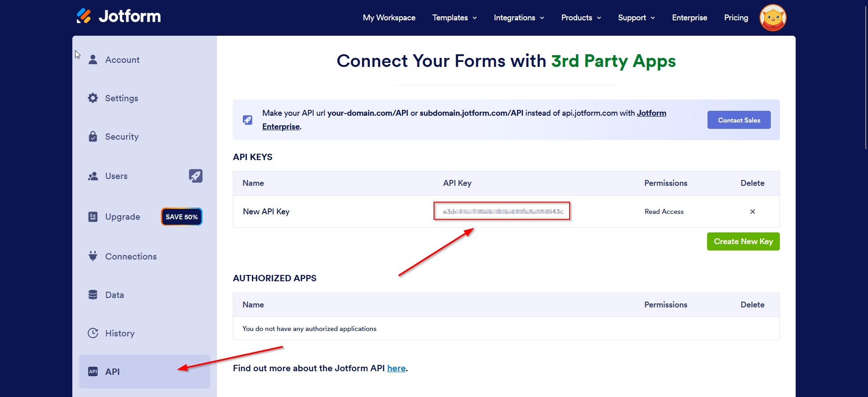The height and width of the screenshot is (397, 868).
Task: Click the Connections plug icon
Action: click(x=93, y=256)
